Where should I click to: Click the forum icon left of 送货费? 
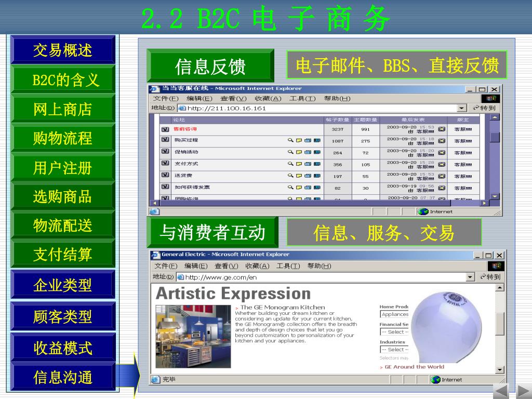coord(165,175)
